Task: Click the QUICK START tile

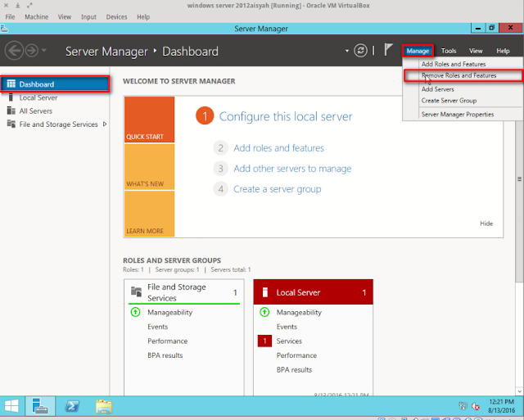Action: click(x=149, y=120)
